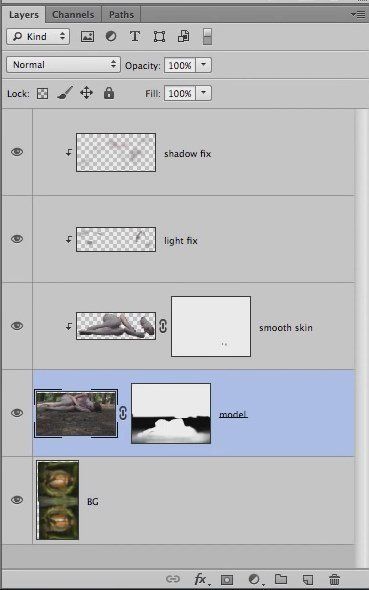
Task: Click the Lock all padlock icon
Action: click(109, 93)
